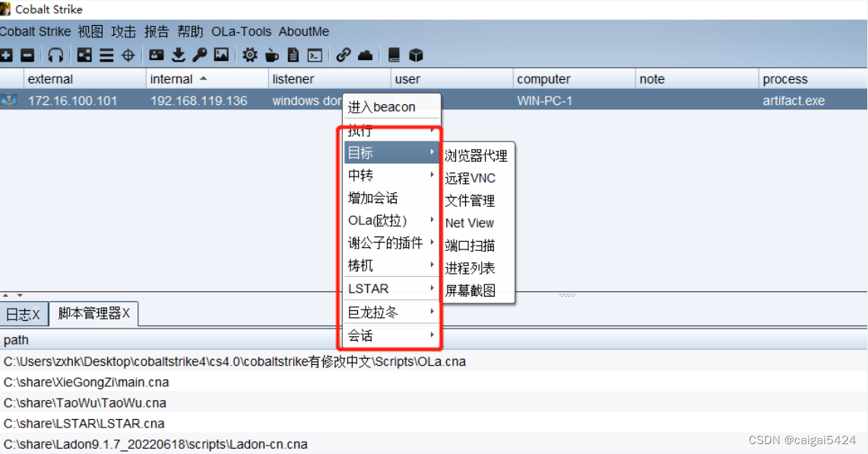Viewport: 868px width, 454px height.
Task: Open Listeners via the headphones icon
Action: (55, 55)
